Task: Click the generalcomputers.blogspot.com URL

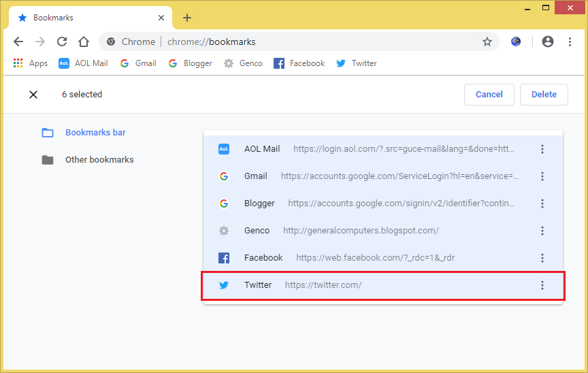Action: pyautogui.click(x=361, y=231)
